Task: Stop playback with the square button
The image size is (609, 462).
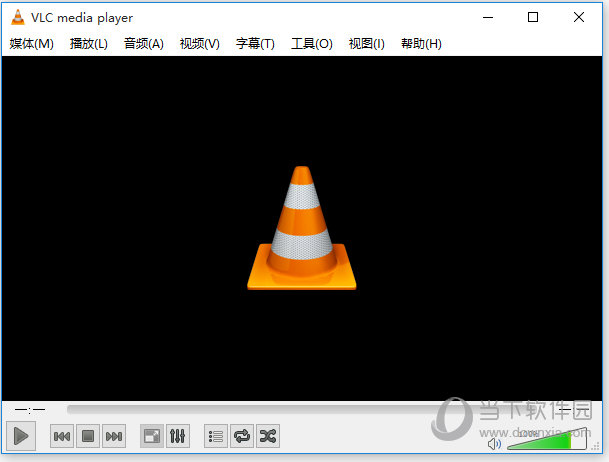Action: tap(87, 436)
